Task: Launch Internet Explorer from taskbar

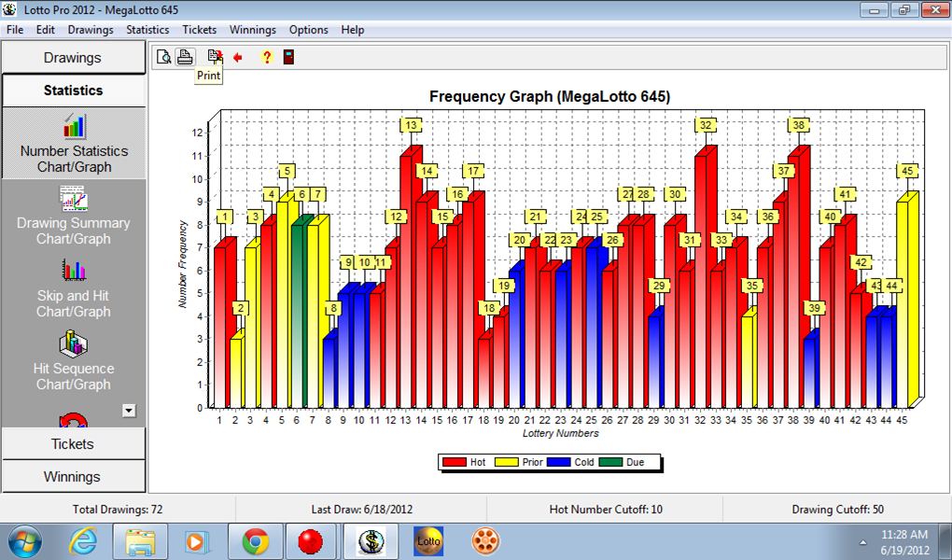Action: click(83, 541)
